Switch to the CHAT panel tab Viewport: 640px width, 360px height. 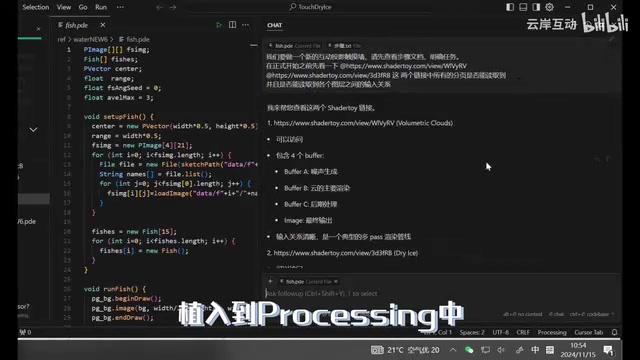[274, 25]
